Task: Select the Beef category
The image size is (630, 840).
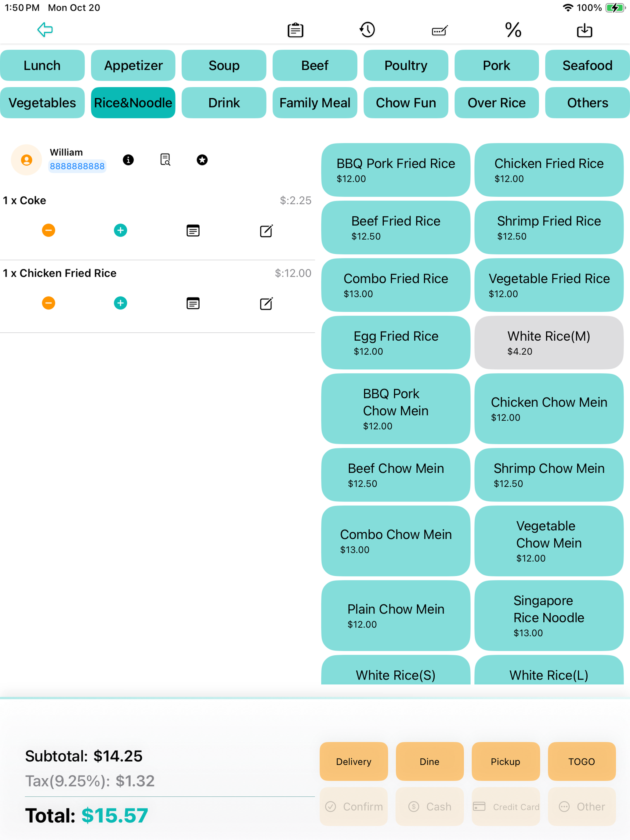Action: [315, 65]
